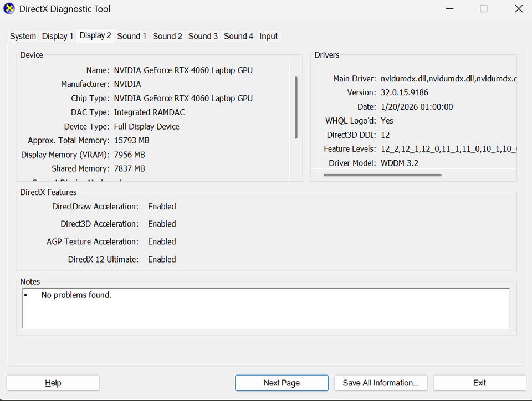This screenshot has height=401, width=532.
Task: Select the Display 2 tab
Action: pos(95,35)
